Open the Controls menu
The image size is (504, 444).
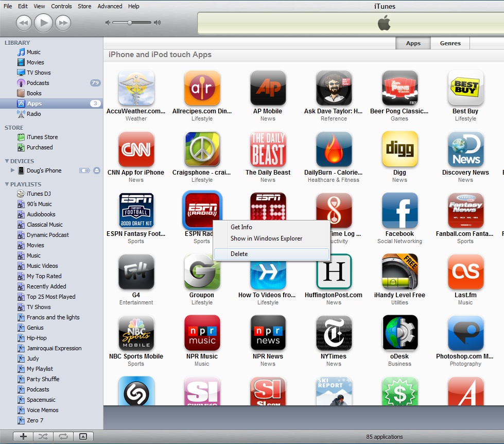pos(61,6)
